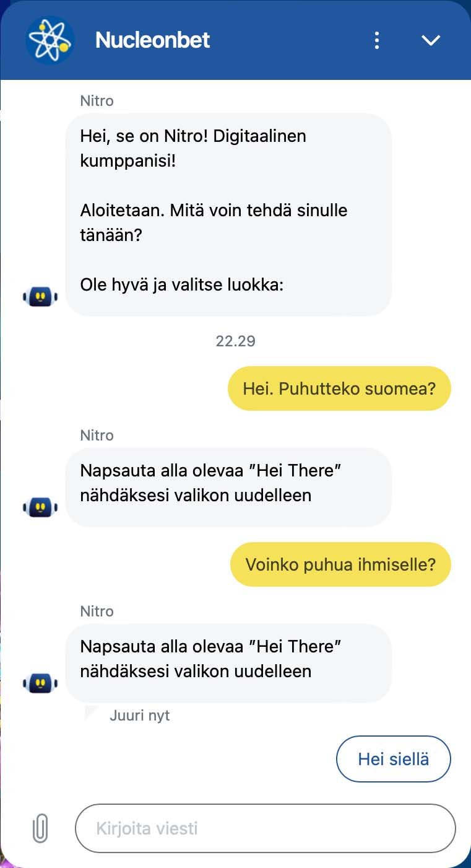Click the paperclip attachment icon
Screen dimensions: 471x868
click(40, 828)
